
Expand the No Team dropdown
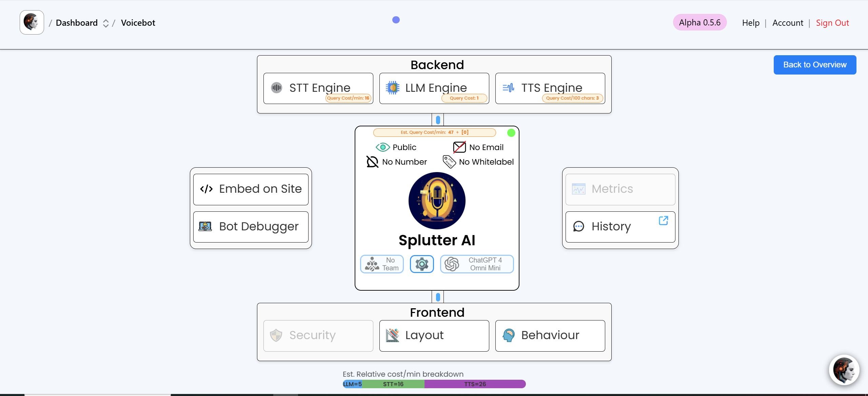pyautogui.click(x=382, y=264)
